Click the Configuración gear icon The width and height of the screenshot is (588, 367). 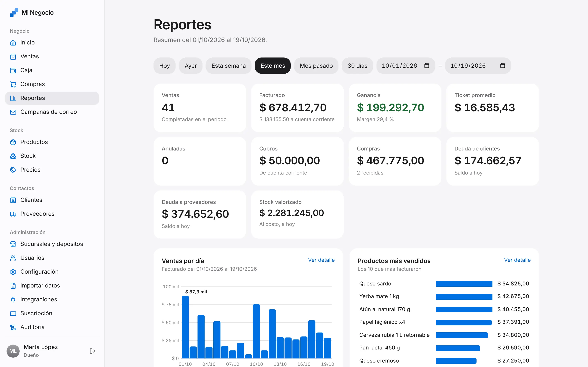pyautogui.click(x=13, y=272)
